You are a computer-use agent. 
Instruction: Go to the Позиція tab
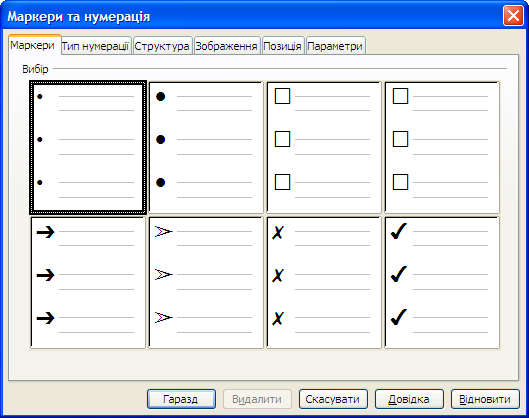[x=283, y=46]
